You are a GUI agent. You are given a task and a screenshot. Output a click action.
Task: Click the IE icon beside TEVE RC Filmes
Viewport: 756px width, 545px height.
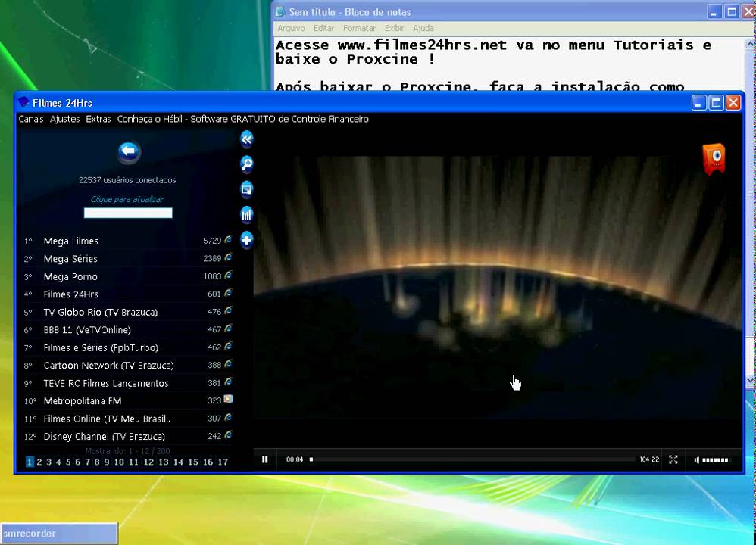(x=228, y=381)
